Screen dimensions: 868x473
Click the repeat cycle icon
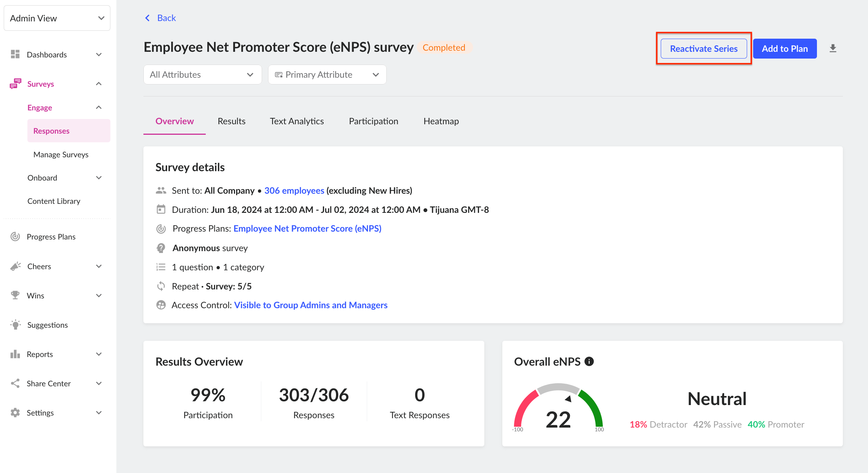(161, 286)
